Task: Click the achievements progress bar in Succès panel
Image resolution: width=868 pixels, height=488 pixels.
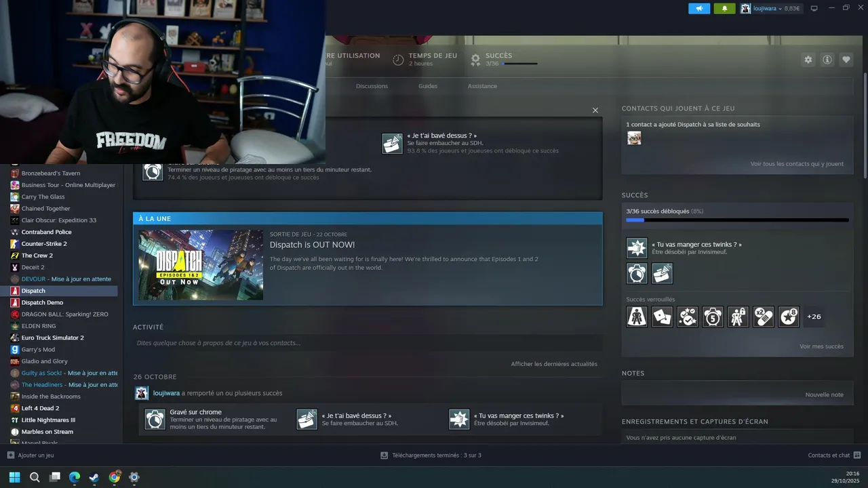Action: (x=737, y=220)
